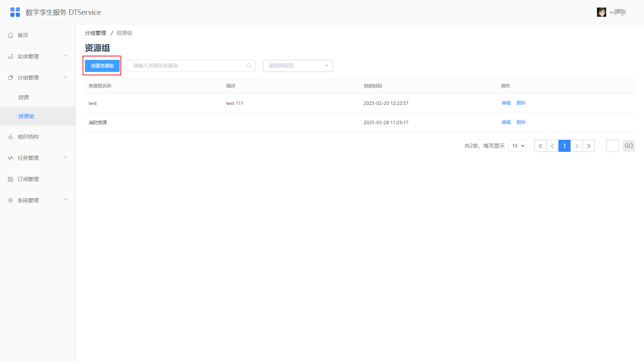
Task: Expand the 实体管理 chevron
Action: point(66,56)
